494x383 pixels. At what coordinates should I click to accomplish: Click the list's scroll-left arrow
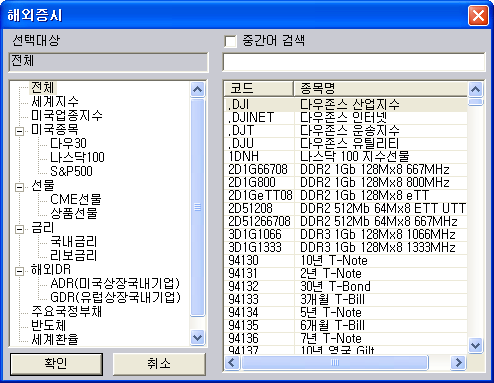point(232,362)
